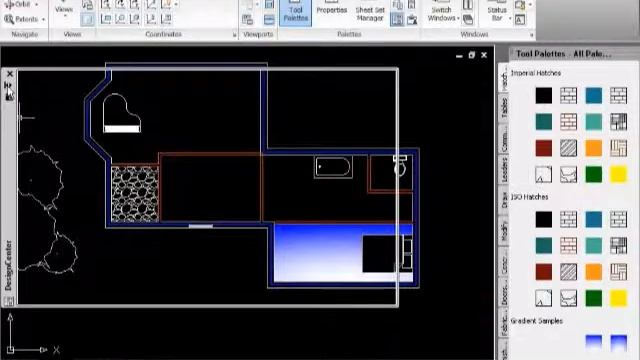The height and width of the screenshot is (360, 640).
Task: Minimize the drawing window
Action: click(x=459, y=56)
